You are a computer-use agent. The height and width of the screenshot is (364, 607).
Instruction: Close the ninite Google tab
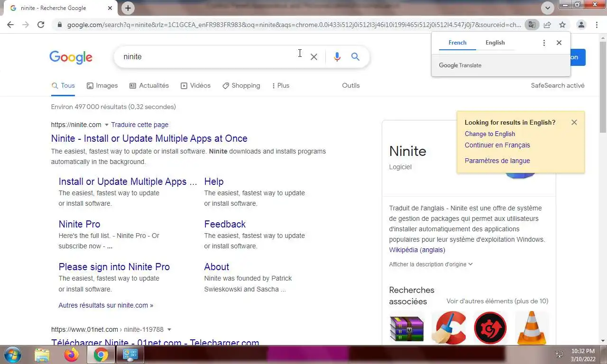point(110,8)
